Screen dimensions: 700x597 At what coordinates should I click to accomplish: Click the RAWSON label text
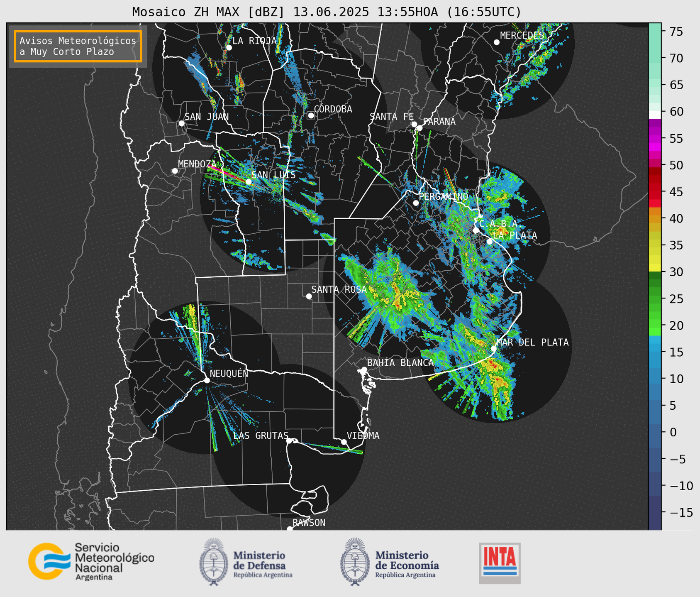pyautogui.click(x=309, y=523)
